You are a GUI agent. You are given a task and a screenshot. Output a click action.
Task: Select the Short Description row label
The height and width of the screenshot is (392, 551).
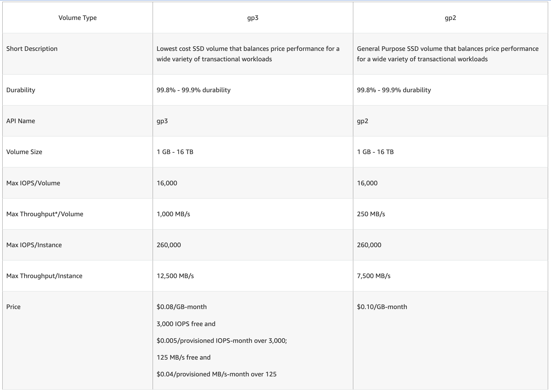pyautogui.click(x=32, y=49)
